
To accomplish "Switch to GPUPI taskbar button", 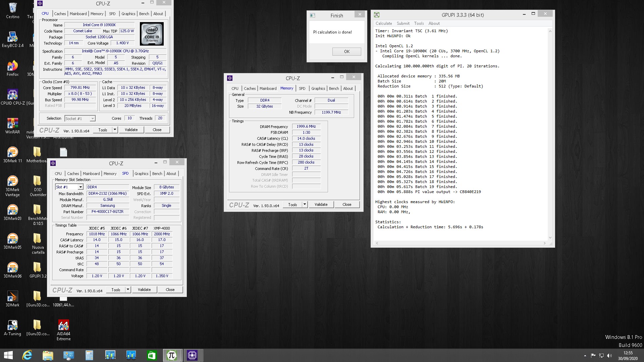I will 172,355.
